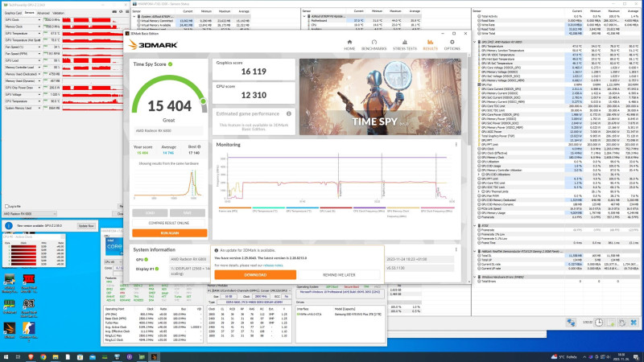This screenshot has width=644, height=362.
Task: Click Compare Result Online
Action: (x=169, y=223)
